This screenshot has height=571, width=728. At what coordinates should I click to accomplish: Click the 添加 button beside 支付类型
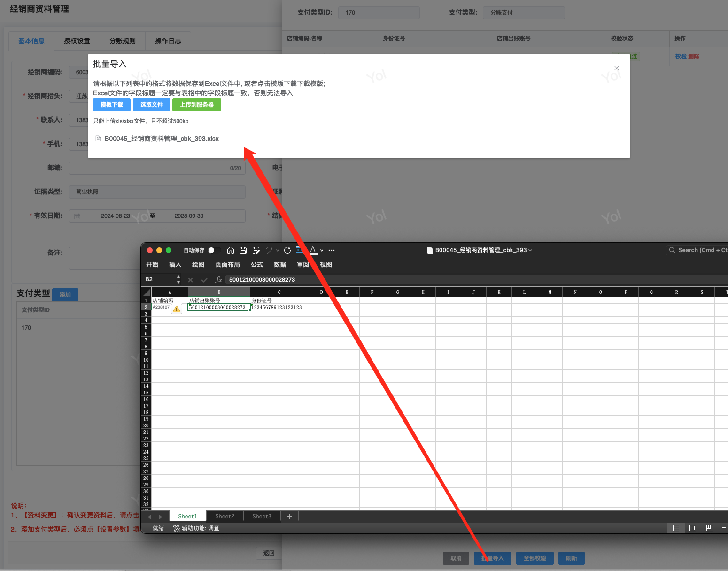point(65,294)
